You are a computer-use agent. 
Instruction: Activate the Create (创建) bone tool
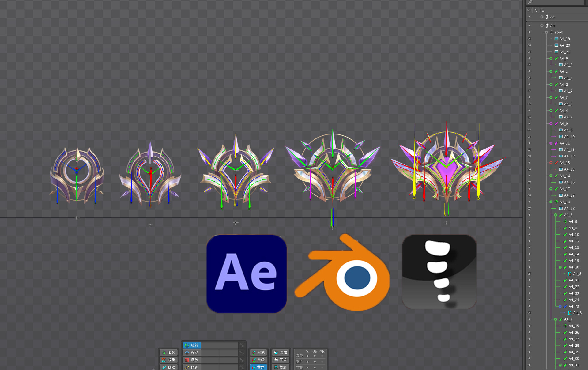pos(169,367)
